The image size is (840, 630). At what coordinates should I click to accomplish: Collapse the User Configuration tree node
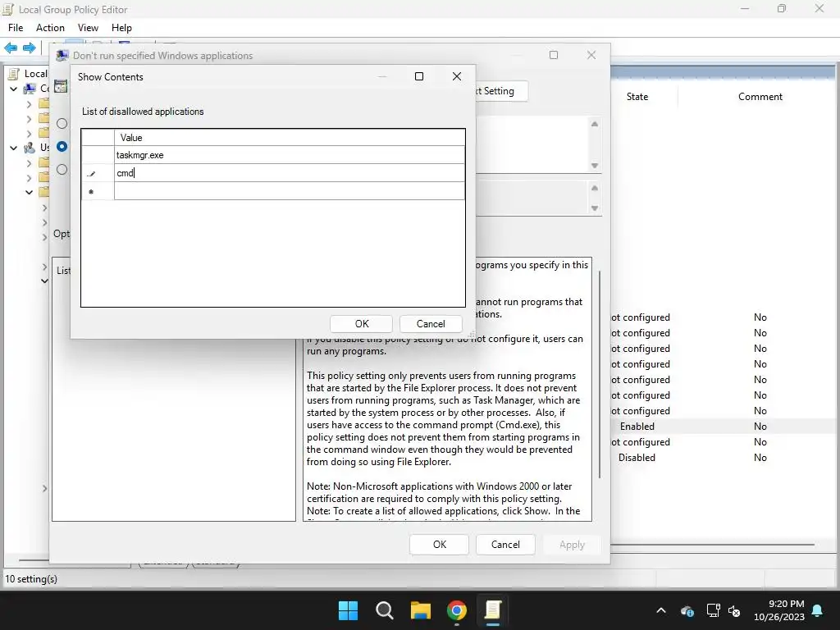(x=13, y=148)
